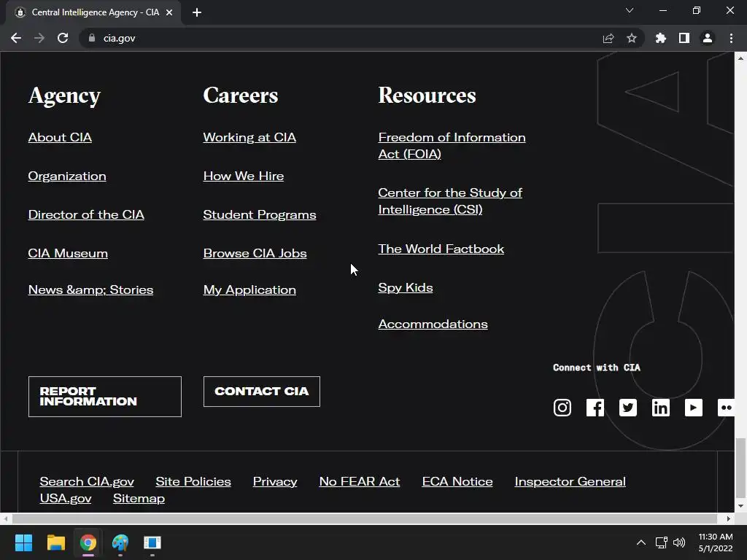Image resolution: width=747 pixels, height=560 pixels.
Task: Open Windows Start menu
Action: coord(23,542)
